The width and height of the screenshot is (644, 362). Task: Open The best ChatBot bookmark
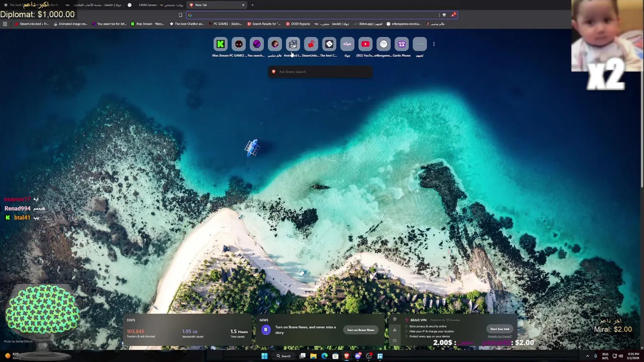(187, 24)
